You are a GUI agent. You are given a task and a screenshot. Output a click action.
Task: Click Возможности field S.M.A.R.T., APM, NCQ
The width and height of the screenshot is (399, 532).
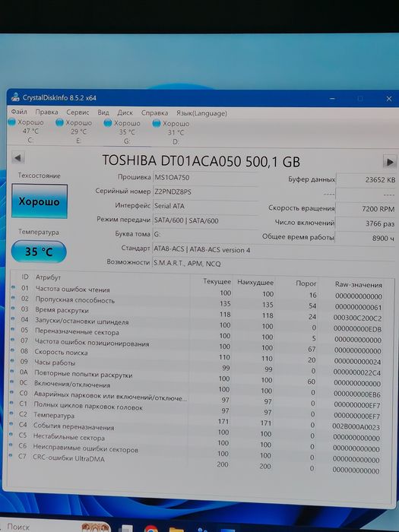point(274,264)
